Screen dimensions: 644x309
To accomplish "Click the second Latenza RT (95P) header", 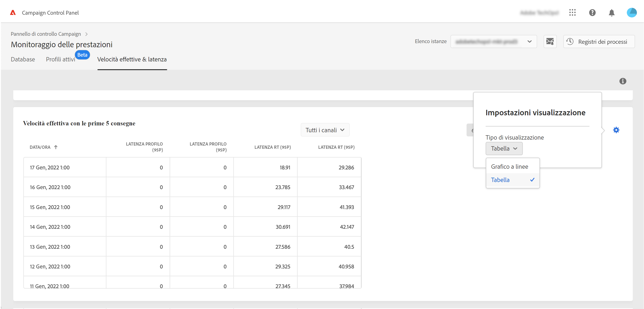I will coord(336,147).
